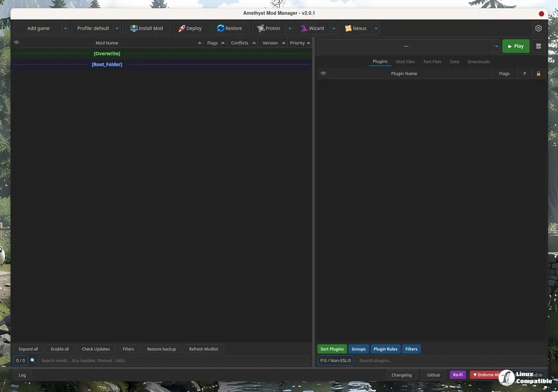The width and height of the screenshot is (558, 392).
Task: Expand the Nexus dropdown arrow
Action: [376, 28]
